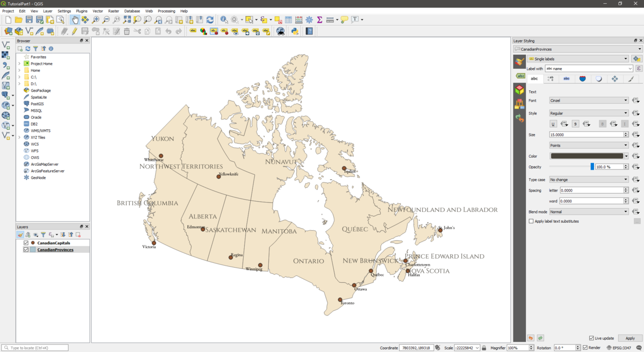Image resolution: width=644 pixels, height=352 pixels.
Task: Open the Font dropdown showing Cinzel
Action: [x=588, y=100]
